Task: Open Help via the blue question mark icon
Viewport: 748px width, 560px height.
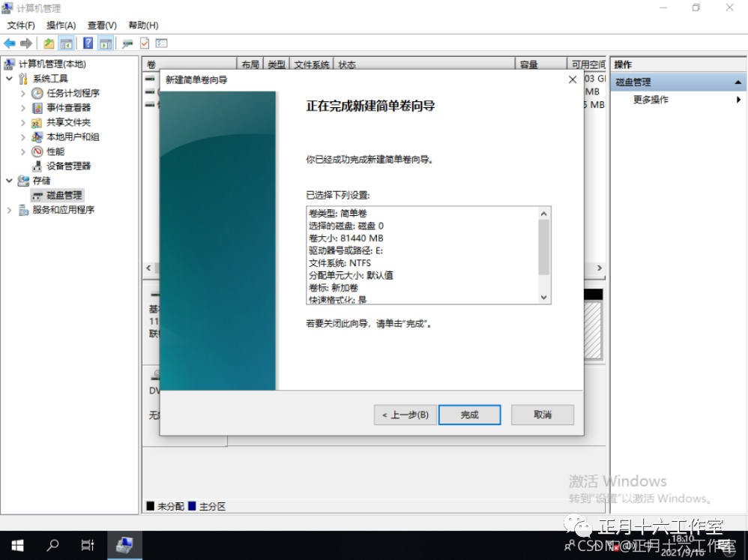Action: pyautogui.click(x=88, y=43)
